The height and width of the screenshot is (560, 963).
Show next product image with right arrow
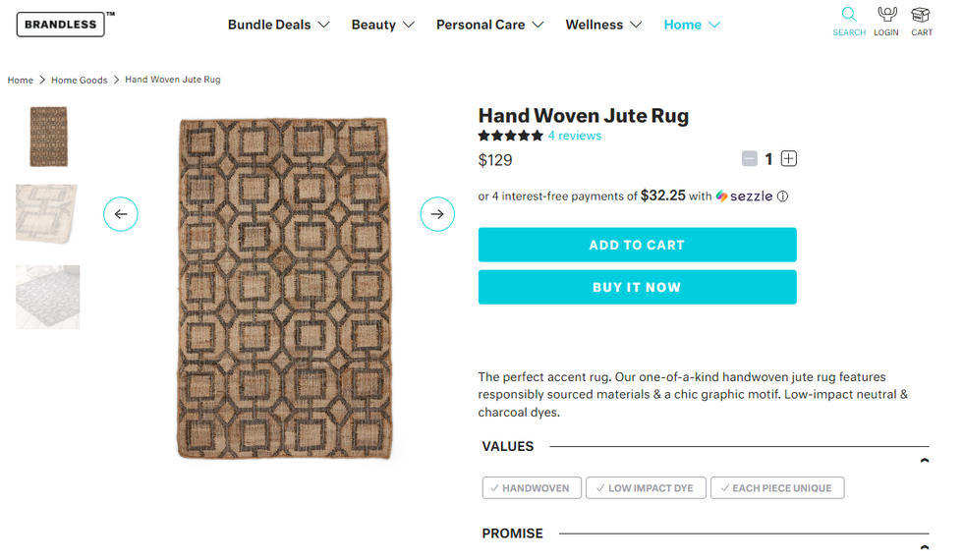[437, 214]
